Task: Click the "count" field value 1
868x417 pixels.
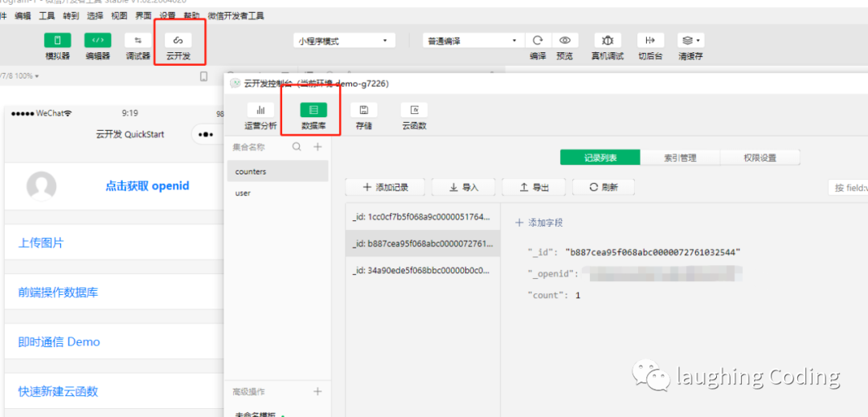Action: 578,296
